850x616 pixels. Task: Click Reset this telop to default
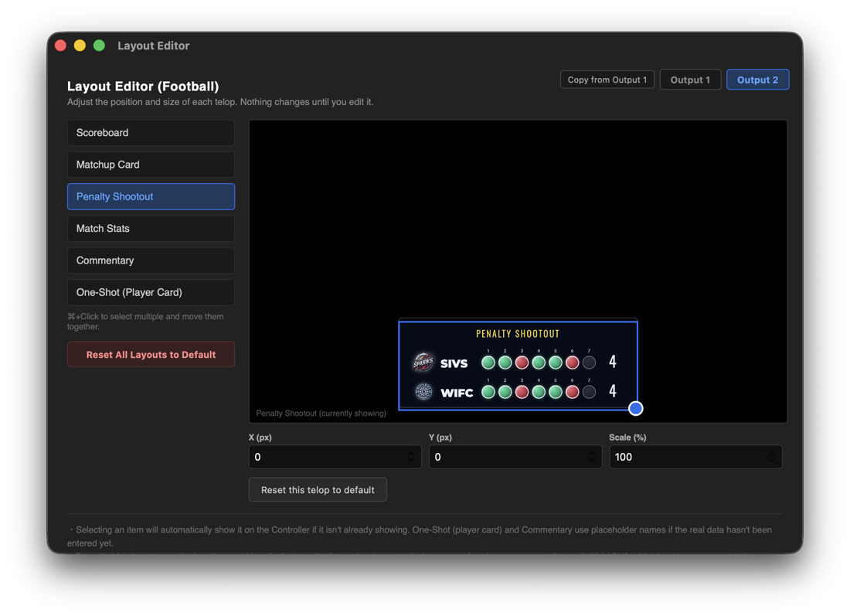pyautogui.click(x=318, y=490)
